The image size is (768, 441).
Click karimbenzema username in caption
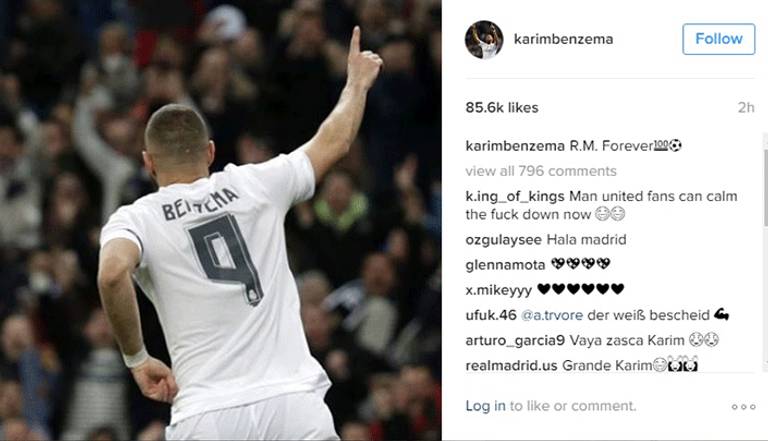click(515, 146)
